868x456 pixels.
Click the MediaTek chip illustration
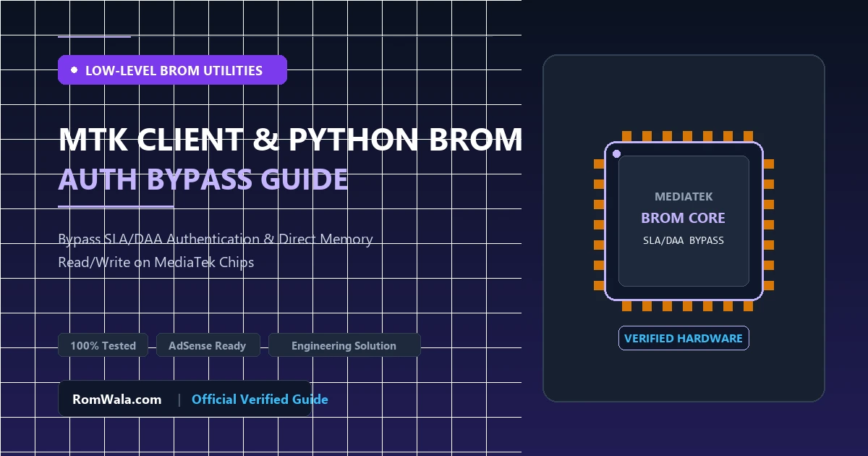(684, 221)
